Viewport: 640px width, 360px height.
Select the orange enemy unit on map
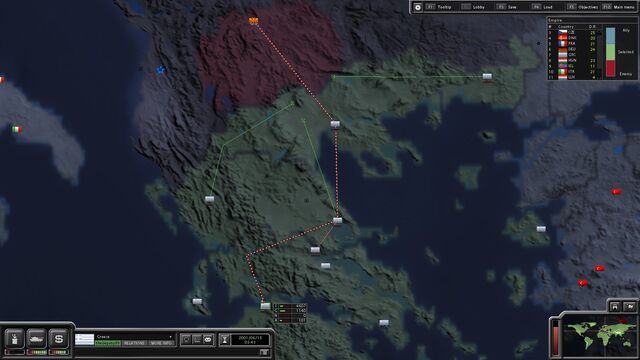[253, 20]
